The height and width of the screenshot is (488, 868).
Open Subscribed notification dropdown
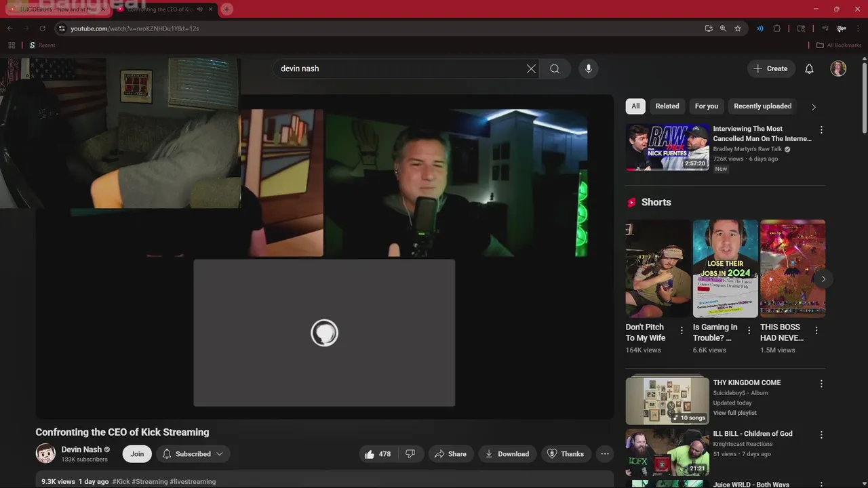(x=193, y=454)
